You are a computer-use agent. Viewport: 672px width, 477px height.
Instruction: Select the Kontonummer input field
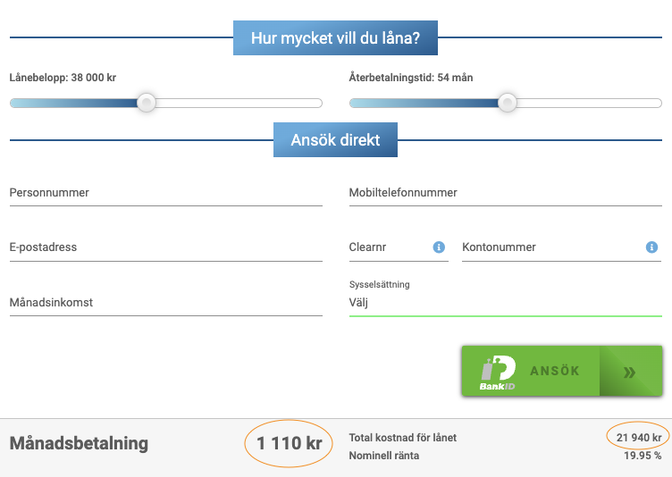550,248
